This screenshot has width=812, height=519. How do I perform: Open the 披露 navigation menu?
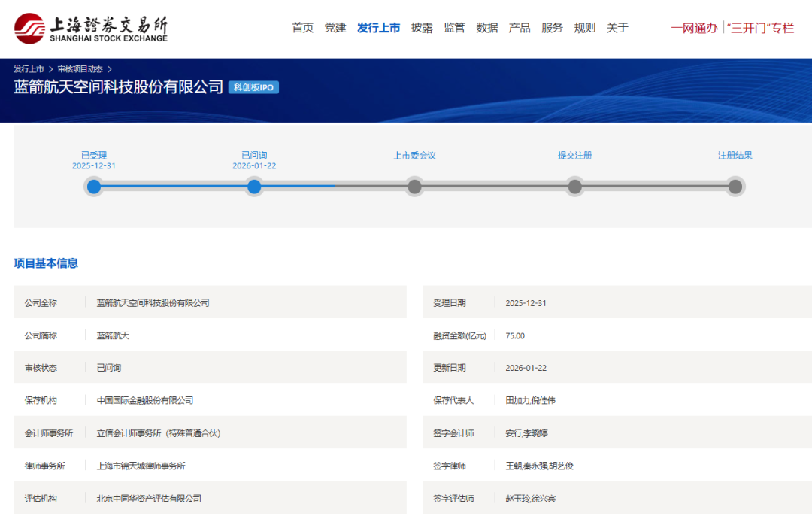pos(422,27)
